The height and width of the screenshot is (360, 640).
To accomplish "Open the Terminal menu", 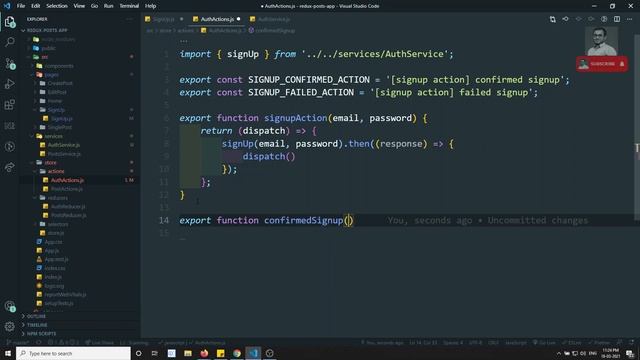I will 129,6.
